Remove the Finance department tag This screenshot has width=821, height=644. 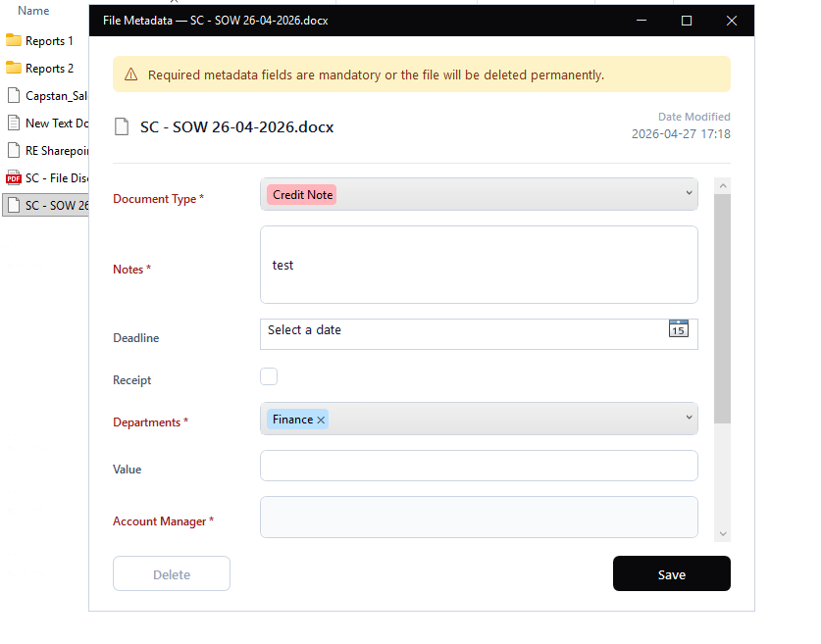pos(321,420)
